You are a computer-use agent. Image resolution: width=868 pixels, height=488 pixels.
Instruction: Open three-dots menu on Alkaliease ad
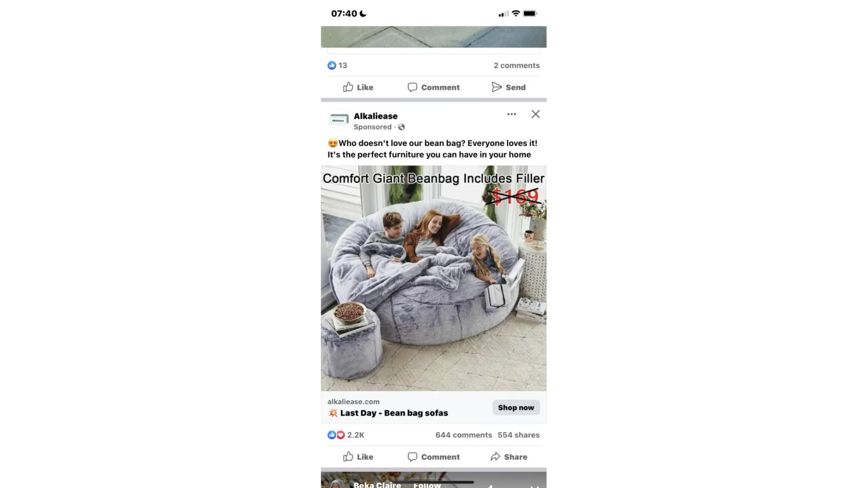[x=511, y=114]
